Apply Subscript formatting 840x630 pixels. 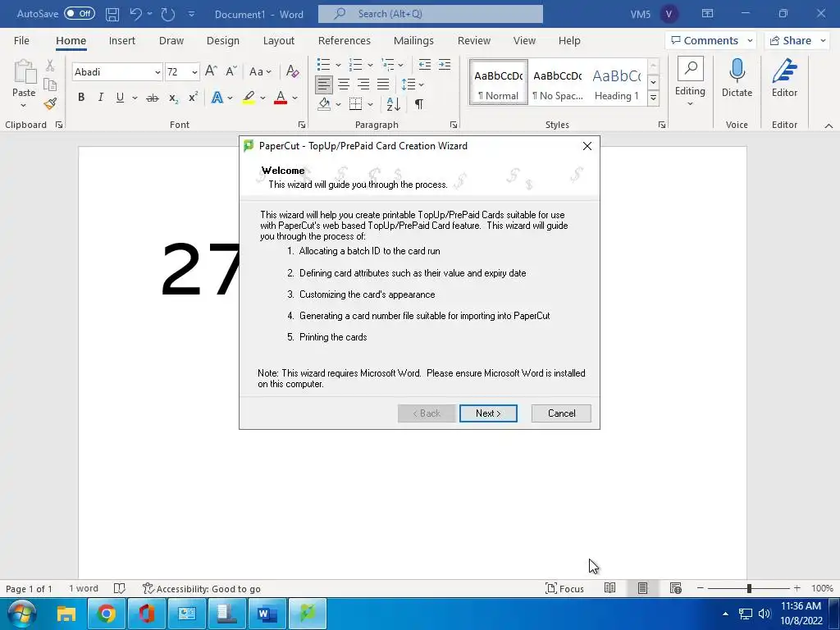tap(173, 98)
